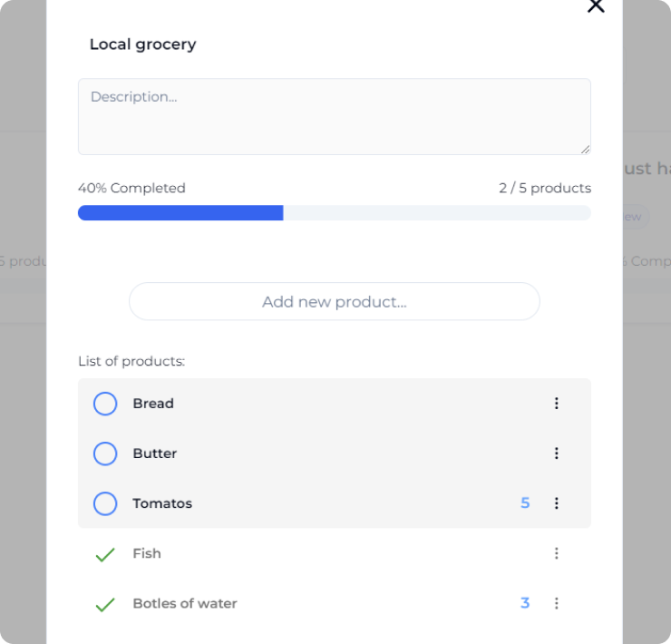Uncheck the green checkmark next to Fish
This screenshot has height=644, width=671.
coord(105,554)
